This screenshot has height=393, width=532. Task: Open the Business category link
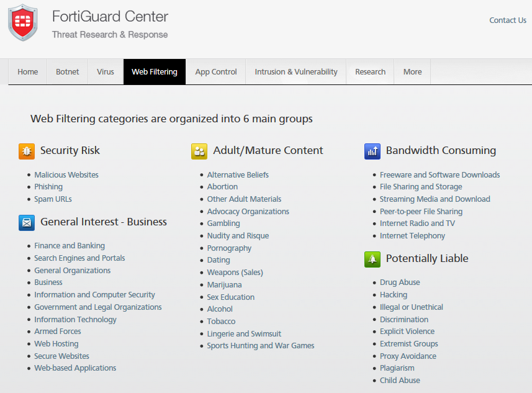tap(48, 282)
